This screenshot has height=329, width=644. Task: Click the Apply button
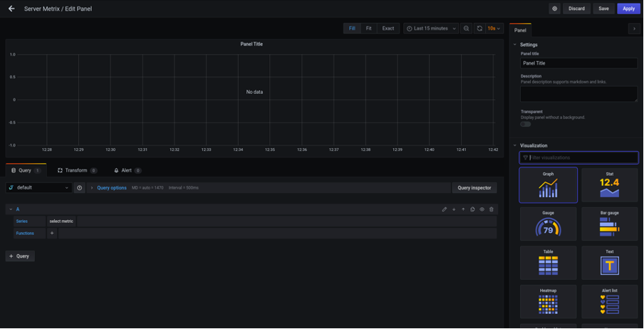tap(629, 9)
